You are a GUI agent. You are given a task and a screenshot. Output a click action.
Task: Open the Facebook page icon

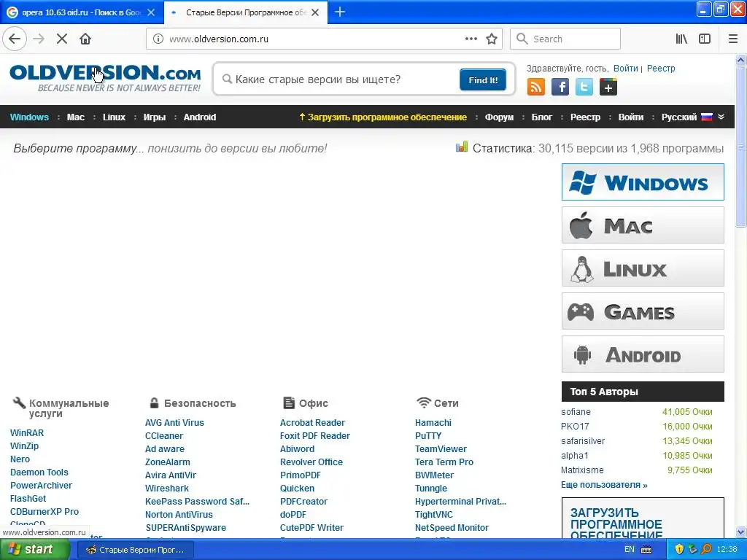[560, 87]
